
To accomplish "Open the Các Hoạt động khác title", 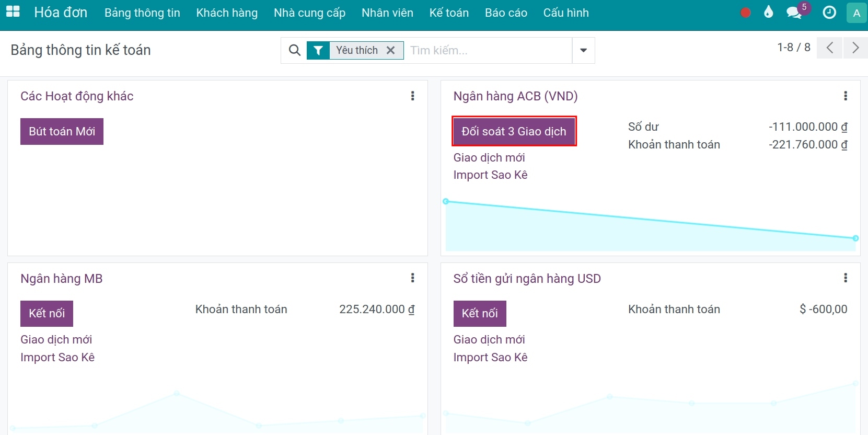I will tap(77, 96).
